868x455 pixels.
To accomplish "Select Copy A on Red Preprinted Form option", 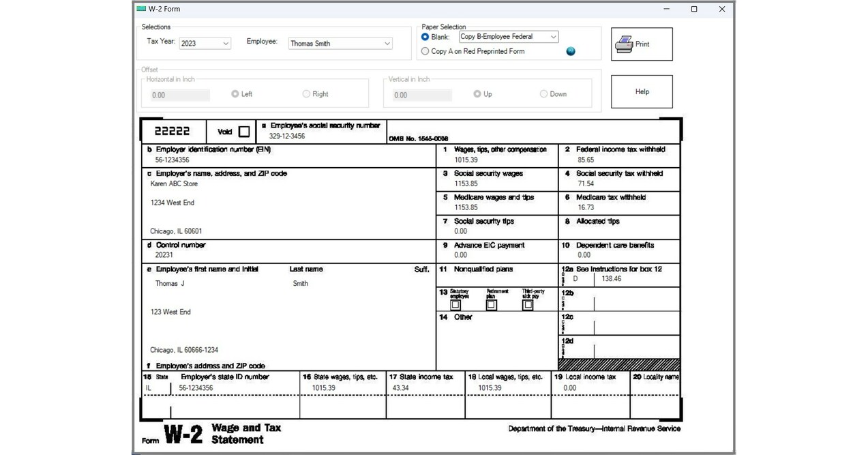I will click(424, 50).
